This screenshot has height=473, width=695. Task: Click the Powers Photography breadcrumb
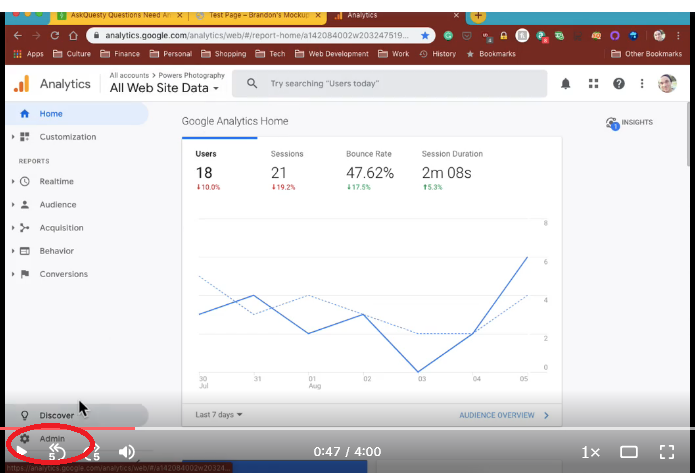[191, 75]
